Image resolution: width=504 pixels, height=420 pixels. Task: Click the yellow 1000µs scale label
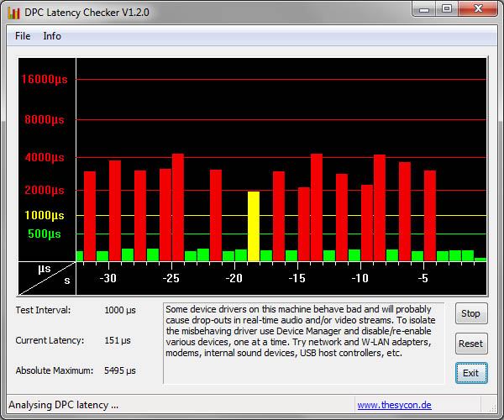45,215
